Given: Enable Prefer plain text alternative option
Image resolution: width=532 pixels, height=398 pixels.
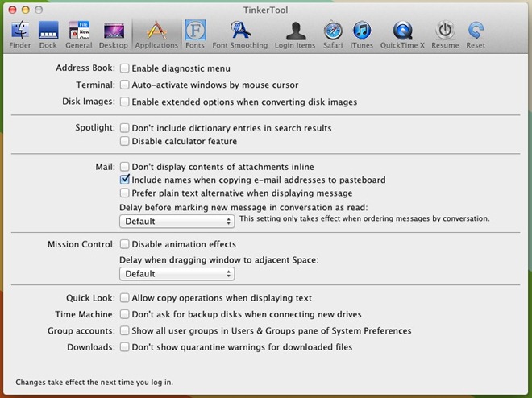Looking at the screenshot, I should pyautogui.click(x=124, y=193).
